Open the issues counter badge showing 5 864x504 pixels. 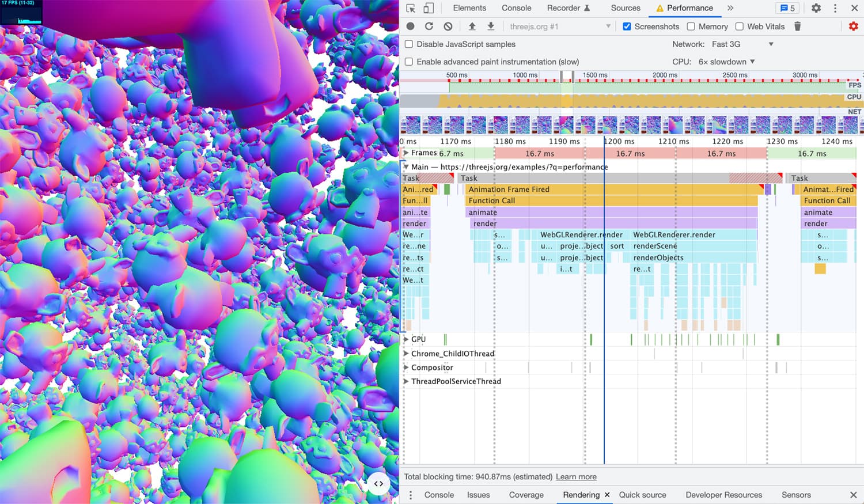click(787, 8)
